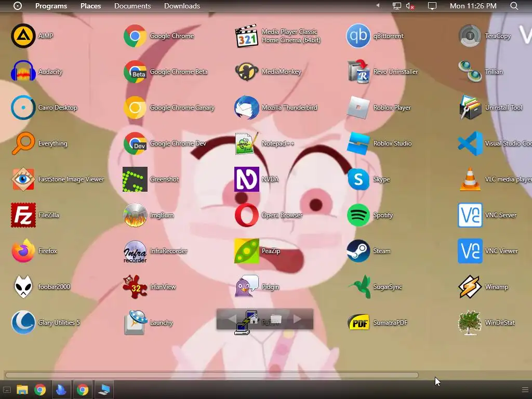Launch Steam
This screenshot has width=532, height=399.
pos(358,251)
